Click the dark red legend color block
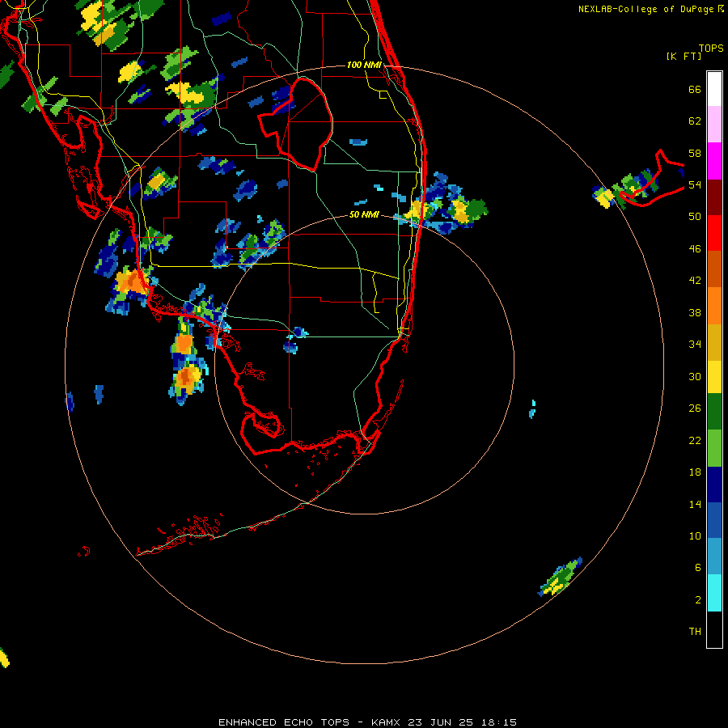 714,197
